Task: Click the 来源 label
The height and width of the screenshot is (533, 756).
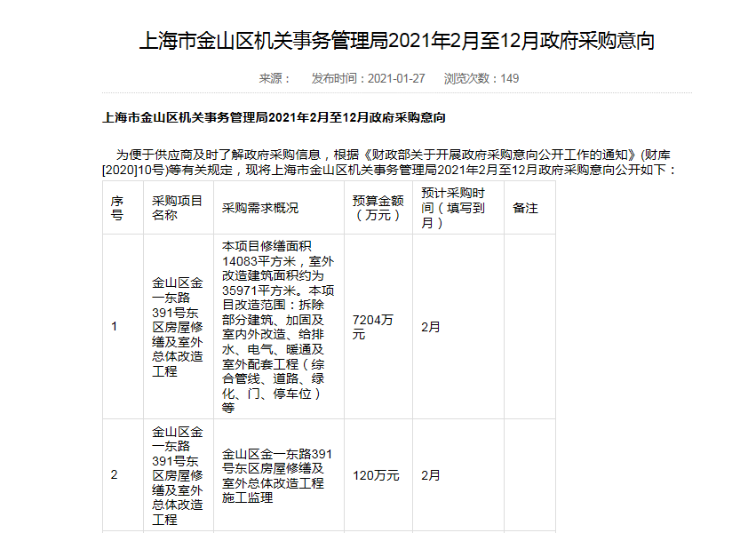Action: [275, 78]
